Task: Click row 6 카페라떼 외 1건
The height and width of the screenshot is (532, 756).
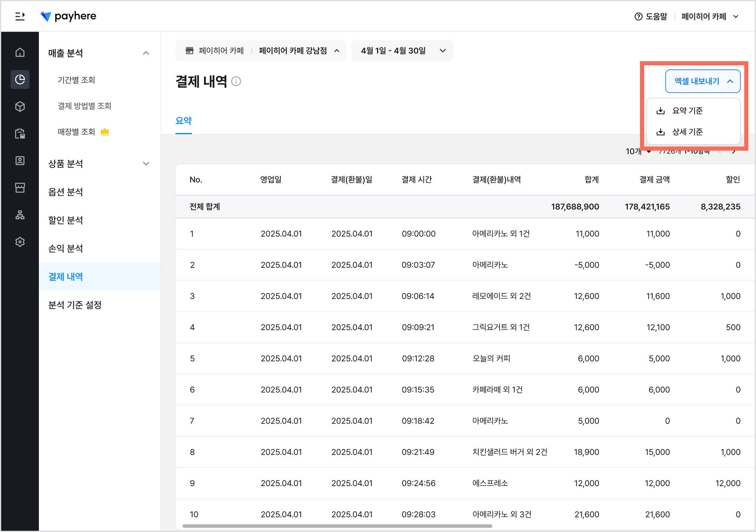Action: [497, 390]
